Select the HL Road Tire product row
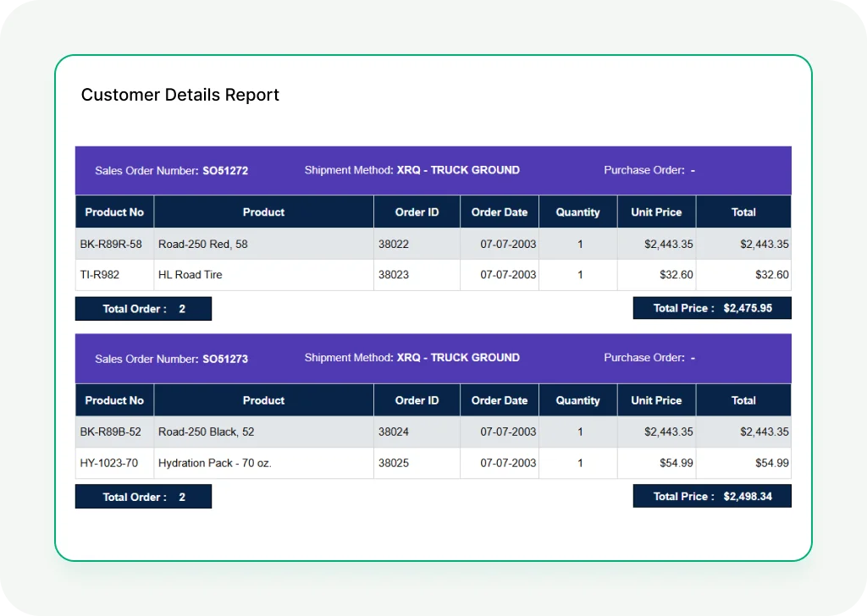 (x=263, y=274)
